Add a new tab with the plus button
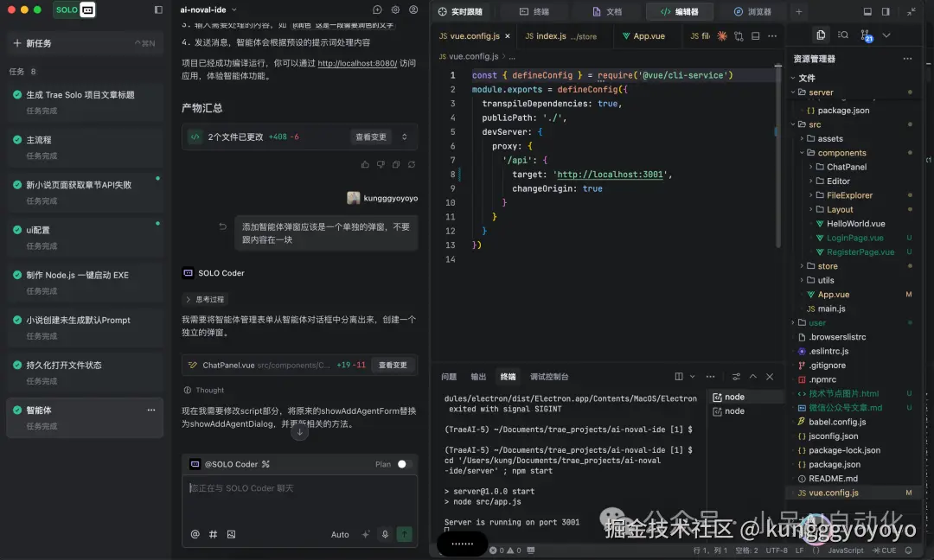 click(x=799, y=11)
